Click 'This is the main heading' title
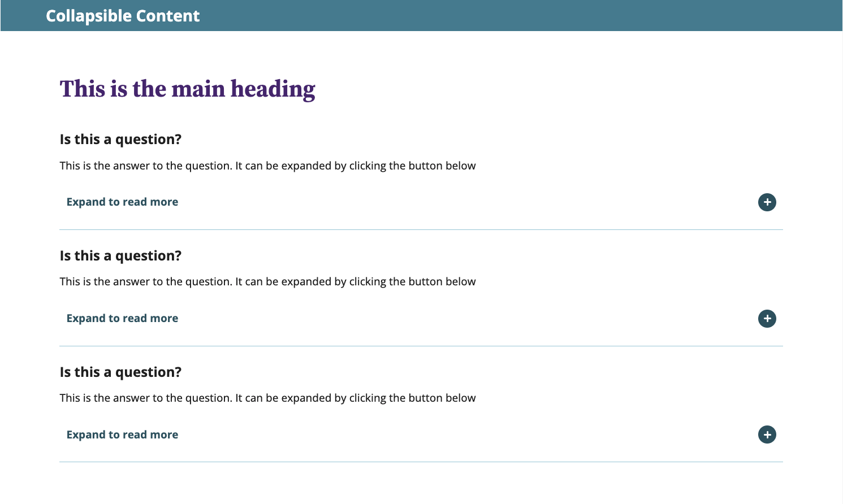 pos(187,88)
